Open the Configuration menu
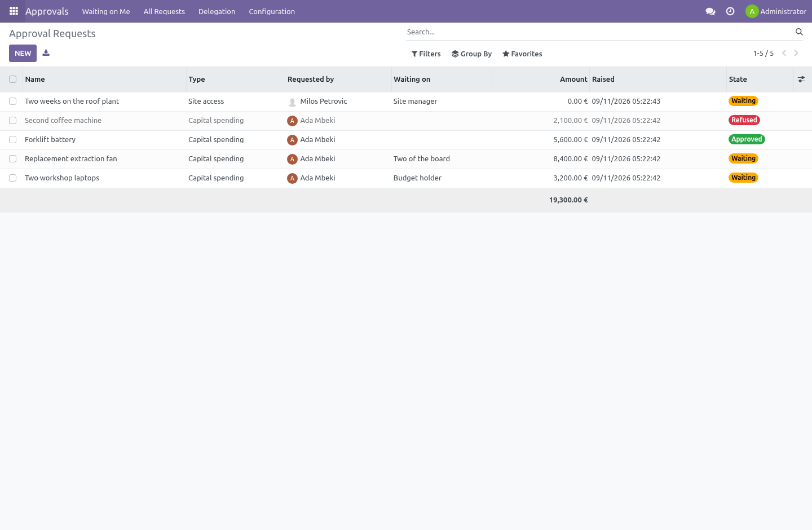Screen dimensions: 812x530 (x=272, y=11)
